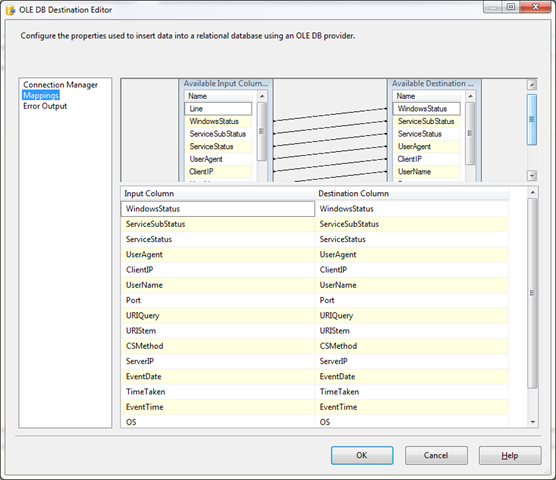Click top scroll arrow of mapping diagram pane

pos(532,85)
